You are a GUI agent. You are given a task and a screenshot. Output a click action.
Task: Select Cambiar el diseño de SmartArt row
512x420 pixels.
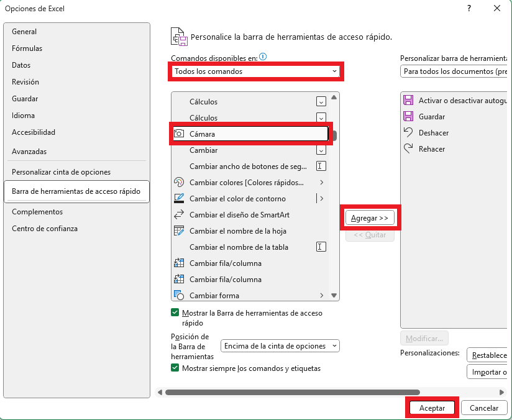(x=250, y=214)
